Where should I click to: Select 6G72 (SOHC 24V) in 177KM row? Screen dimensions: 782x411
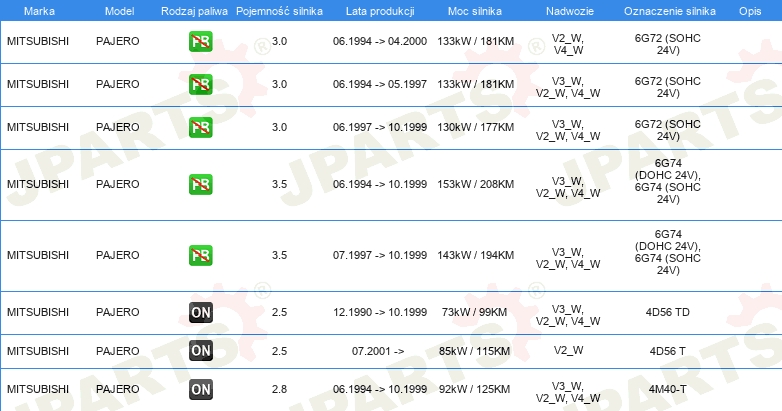(x=667, y=130)
